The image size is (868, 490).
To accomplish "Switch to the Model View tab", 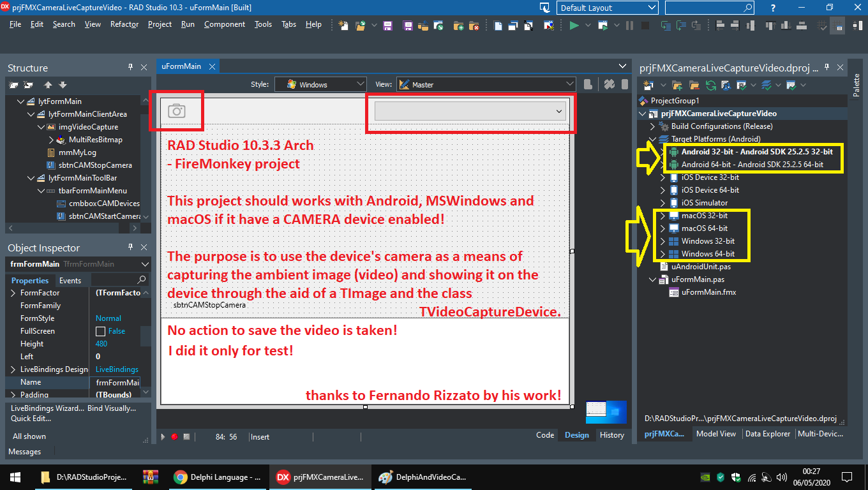I will tap(716, 434).
